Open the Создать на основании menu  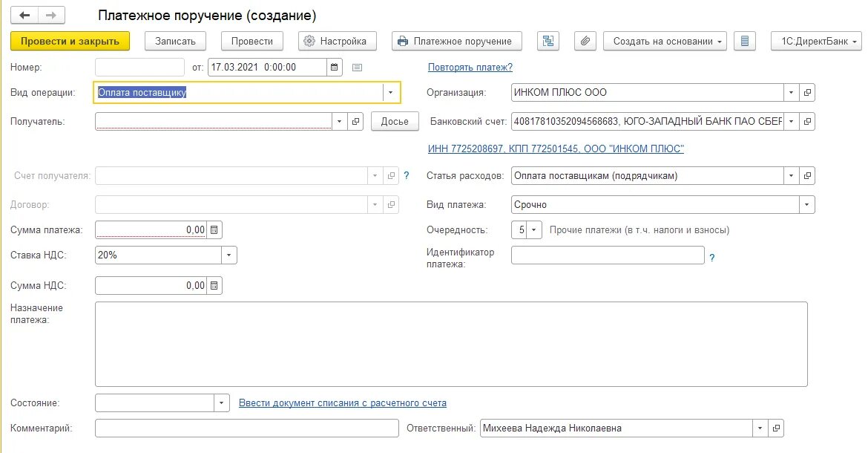[668, 42]
